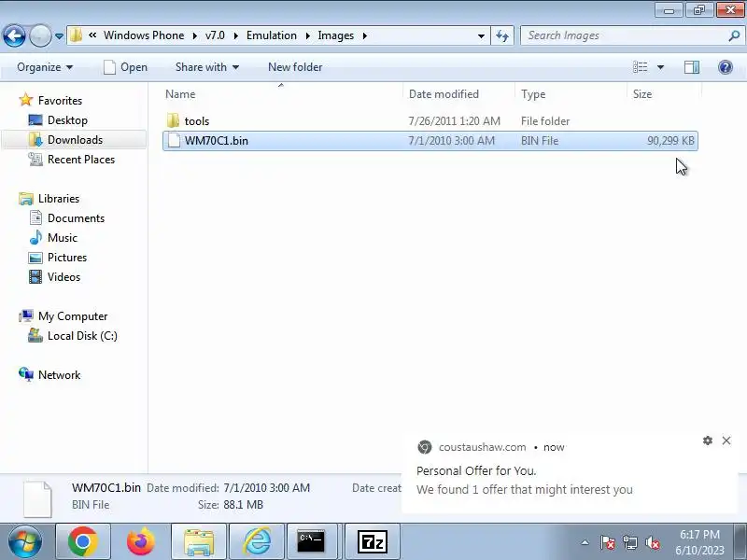
Task: Click the Windows Phone breadcrumb segment
Action: click(x=144, y=35)
